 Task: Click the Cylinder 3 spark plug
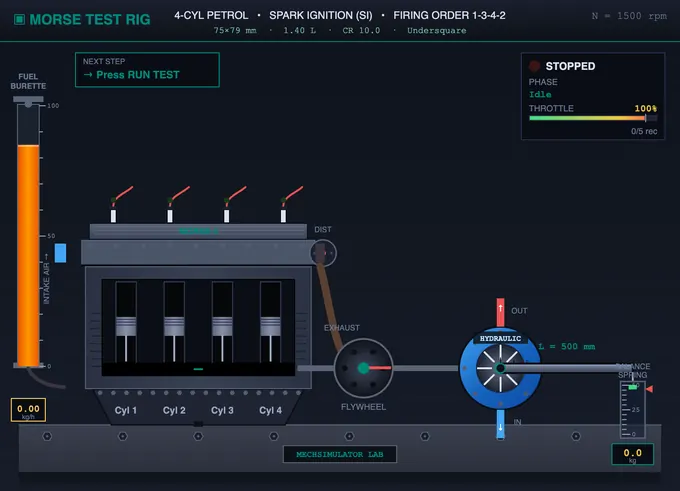coord(226,216)
